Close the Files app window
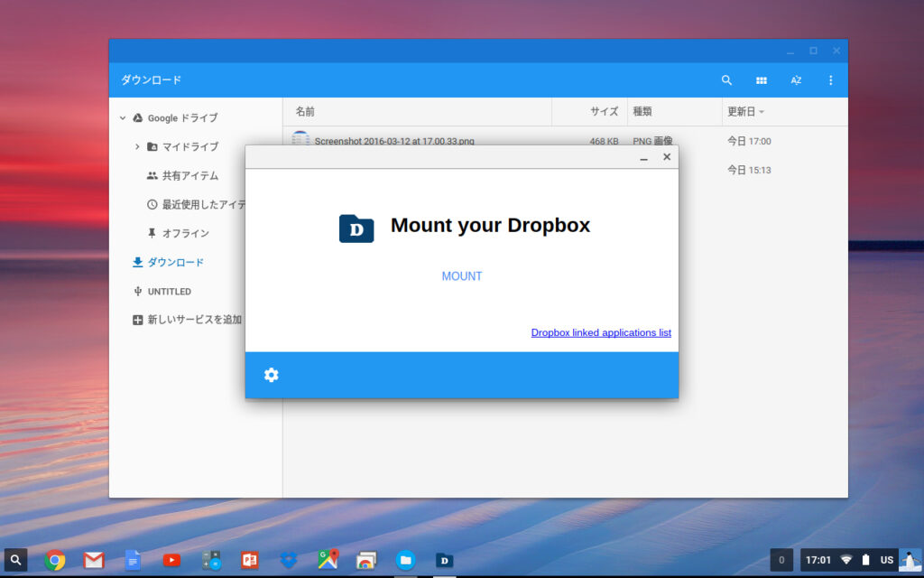This screenshot has width=924, height=578. pos(836,51)
